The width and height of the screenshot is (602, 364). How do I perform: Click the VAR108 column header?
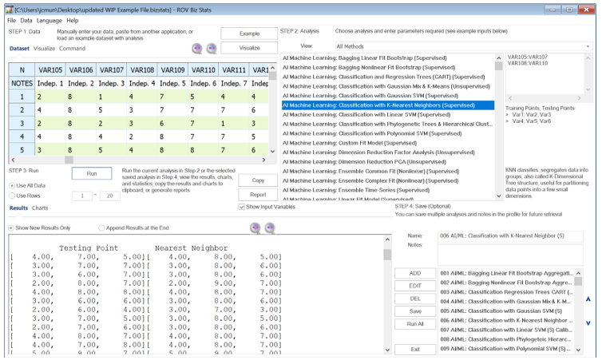[142, 70]
